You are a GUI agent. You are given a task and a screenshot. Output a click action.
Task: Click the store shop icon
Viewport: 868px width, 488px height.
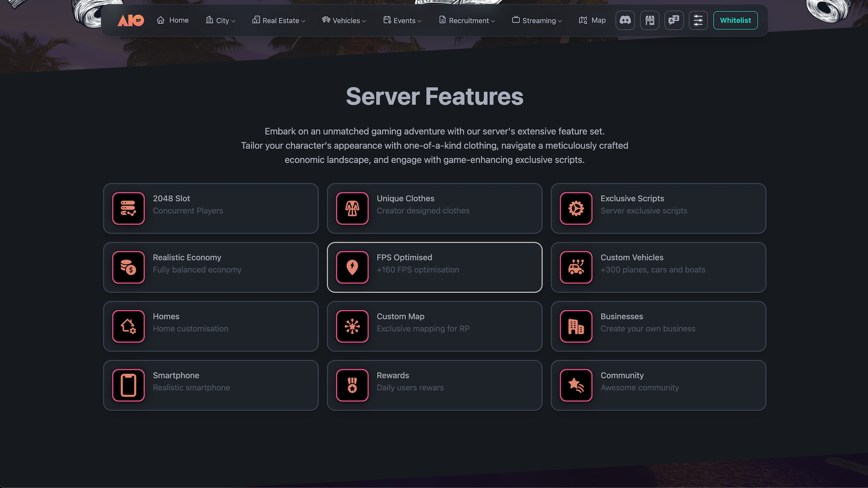(650, 20)
